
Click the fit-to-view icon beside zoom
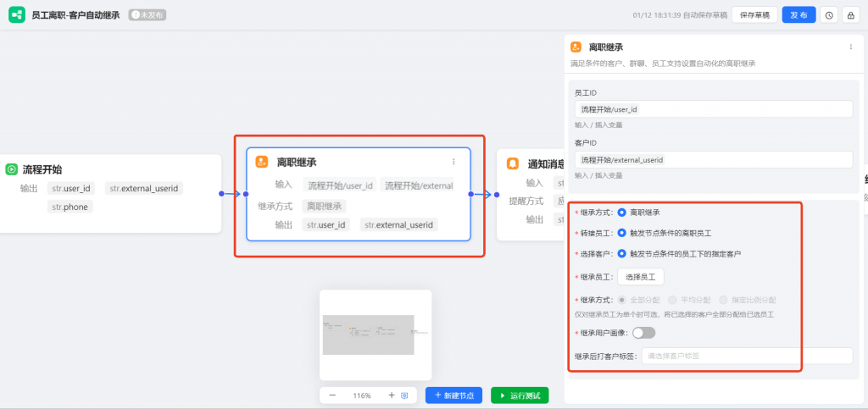[x=404, y=395]
